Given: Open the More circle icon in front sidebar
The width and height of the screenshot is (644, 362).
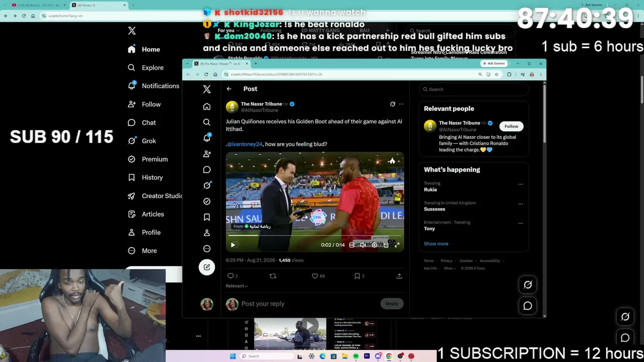Looking at the screenshot, I should coord(207,249).
